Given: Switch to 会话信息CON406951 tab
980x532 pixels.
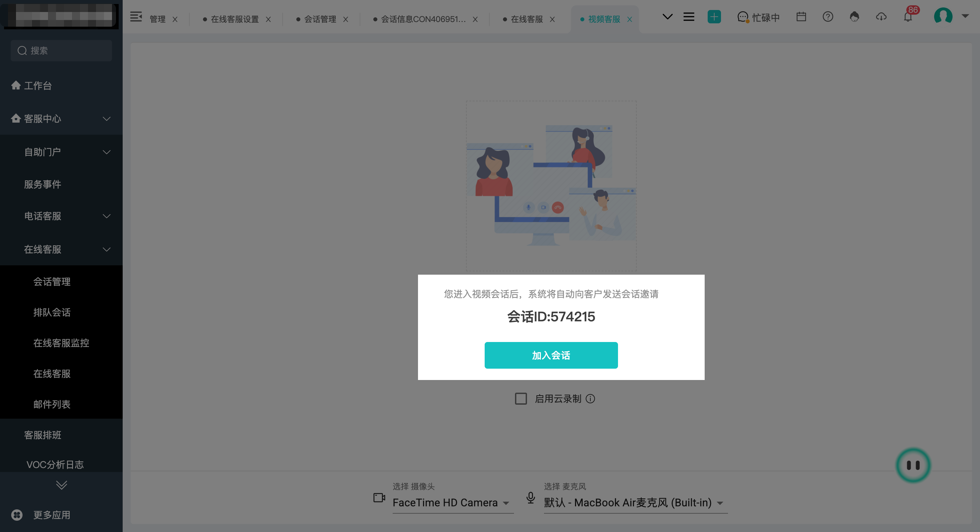Looking at the screenshot, I should (423, 19).
